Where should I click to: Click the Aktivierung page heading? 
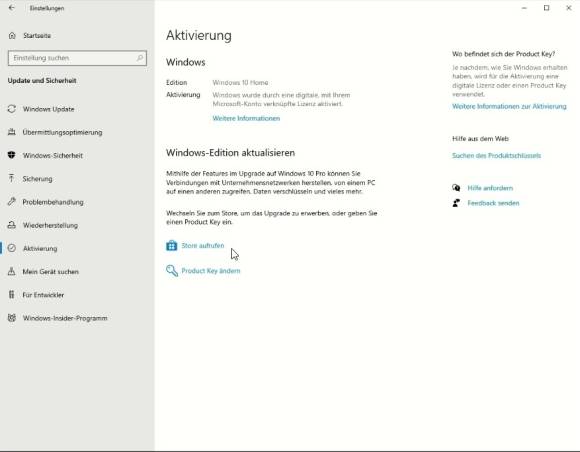pyautogui.click(x=199, y=36)
